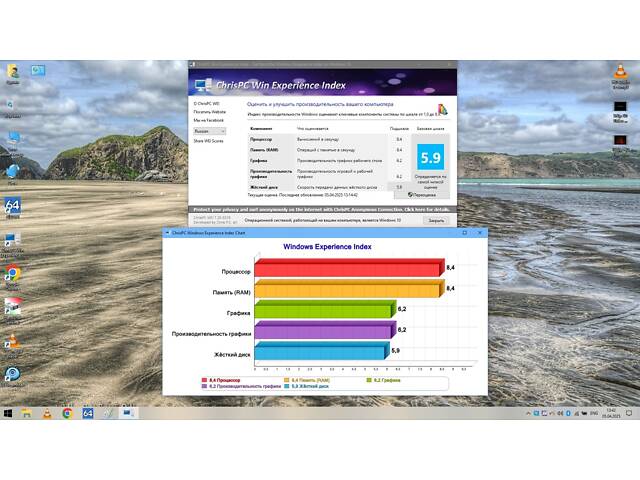
Task: Open the user folder desktop icon
Action: (13, 72)
